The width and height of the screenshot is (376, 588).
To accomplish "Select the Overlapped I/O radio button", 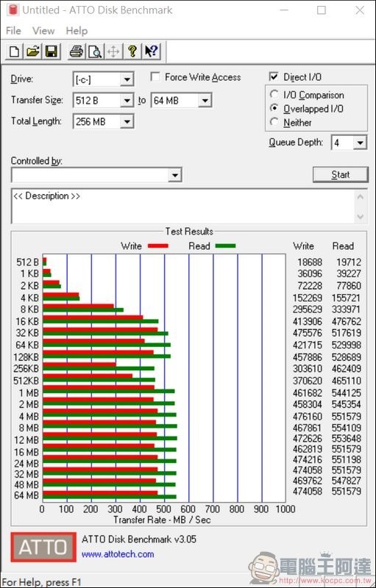I will (x=274, y=109).
